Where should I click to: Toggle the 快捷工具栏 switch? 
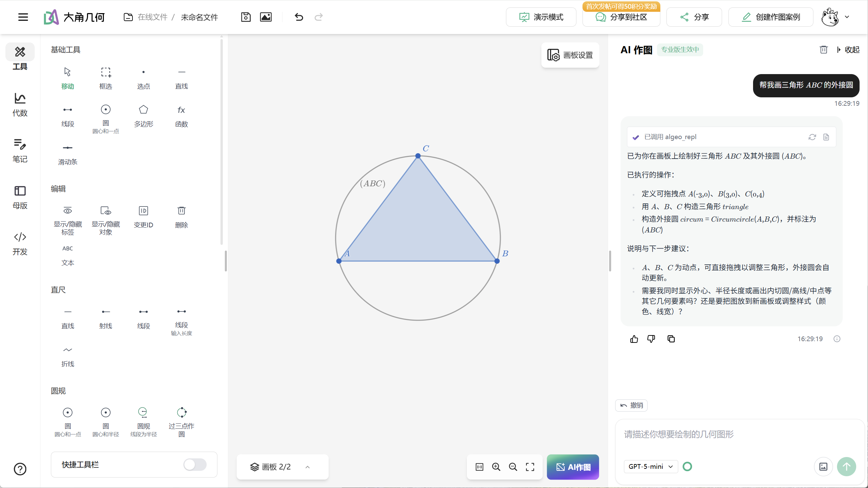tap(195, 465)
